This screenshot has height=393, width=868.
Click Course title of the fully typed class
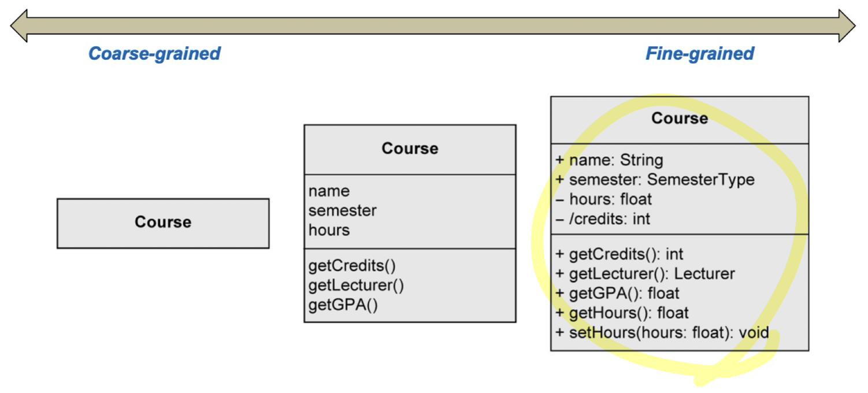680,118
